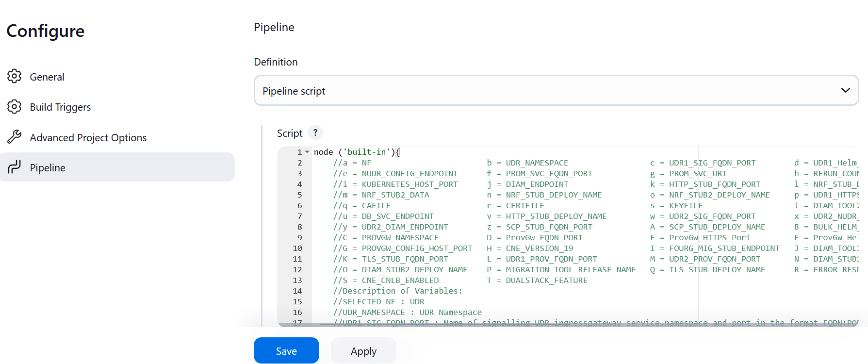Click NUDR_CONFIG_ENDPOINT in script
The width and height of the screenshot is (868, 364).
pyautogui.click(x=409, y=173)
